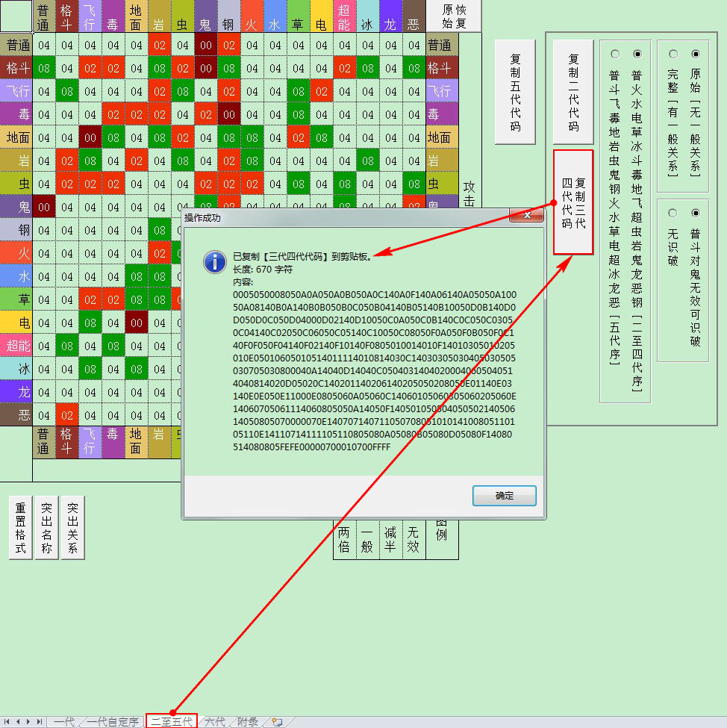Select the 无识破 radio option
This screenshot has height=728, width=727.
pos(673,213)
